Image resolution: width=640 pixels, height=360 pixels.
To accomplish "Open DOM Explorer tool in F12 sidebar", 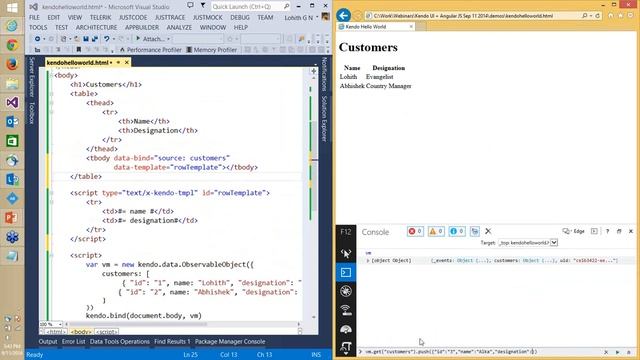I will click(x=346, y=253).
